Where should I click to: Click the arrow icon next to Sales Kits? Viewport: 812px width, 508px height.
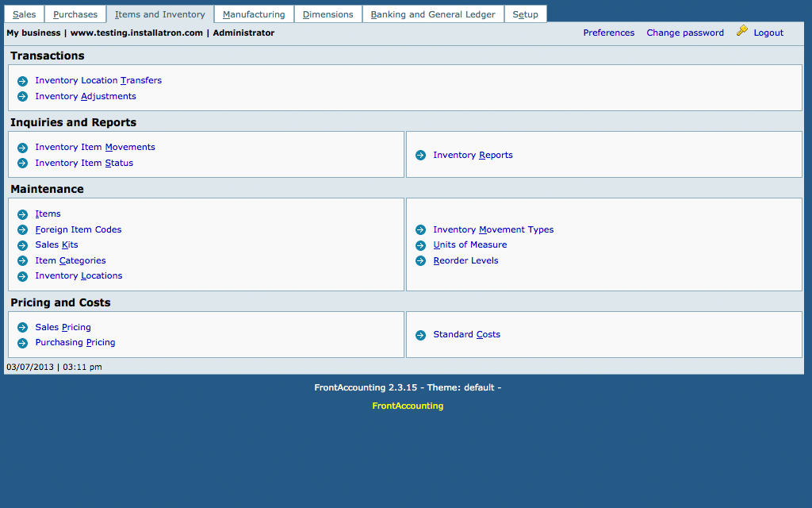tap(22, 245)
